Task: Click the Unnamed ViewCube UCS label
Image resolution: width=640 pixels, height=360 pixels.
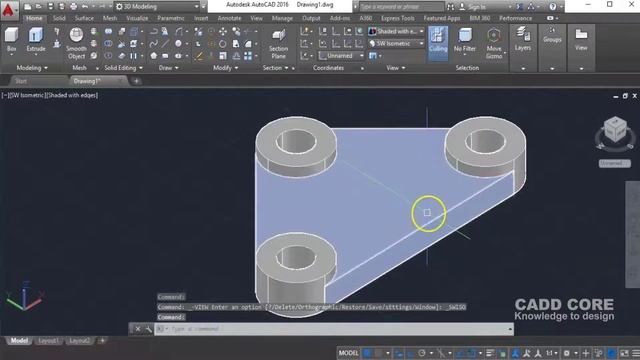Action: click(x=615, y=163)
